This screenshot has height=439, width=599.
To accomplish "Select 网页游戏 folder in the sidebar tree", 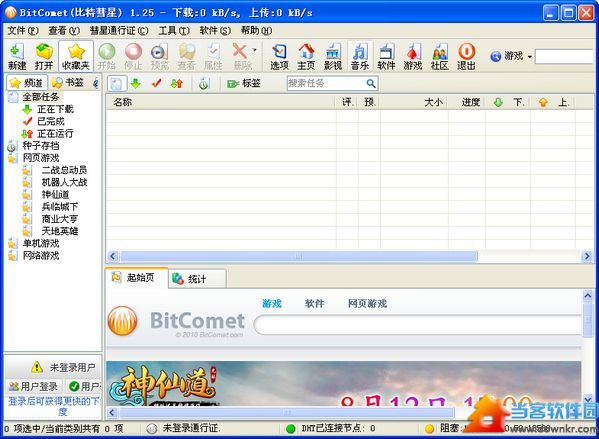I will (40, 158).
